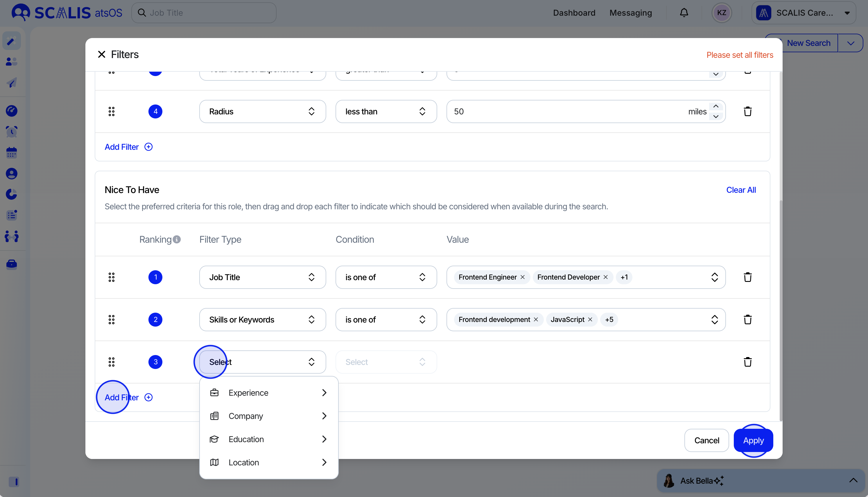
Task: Click the Job Title search field
Action: [x=204, y=13]
